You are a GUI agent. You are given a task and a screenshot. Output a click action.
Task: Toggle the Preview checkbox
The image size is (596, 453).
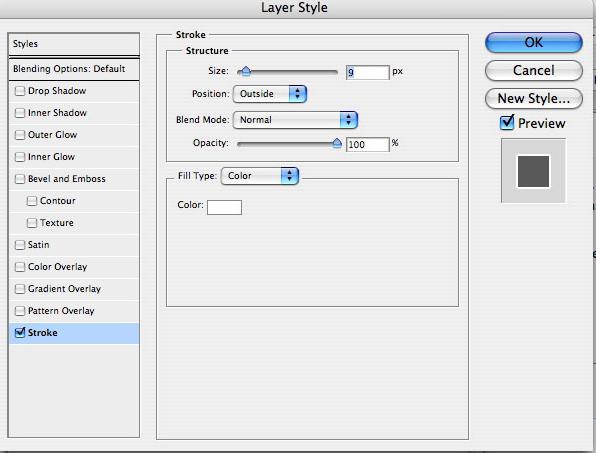point(507,122)
